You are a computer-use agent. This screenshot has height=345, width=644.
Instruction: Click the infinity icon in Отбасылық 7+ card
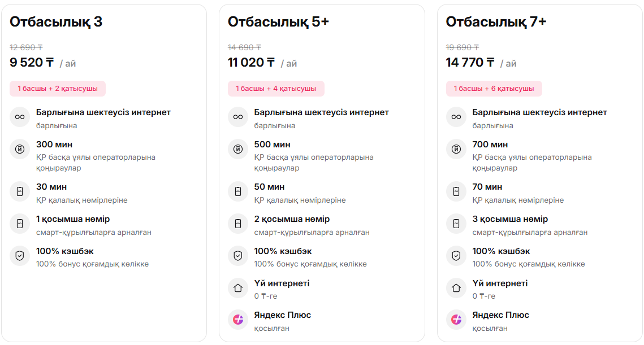click(x=456, y=117)
